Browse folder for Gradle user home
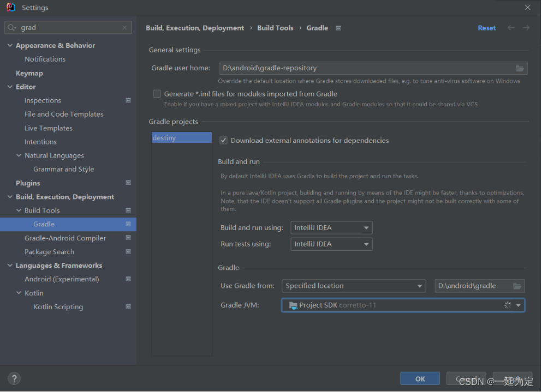Image resolution: width=542 pixels, height=392 pixels. coord(520,68)
